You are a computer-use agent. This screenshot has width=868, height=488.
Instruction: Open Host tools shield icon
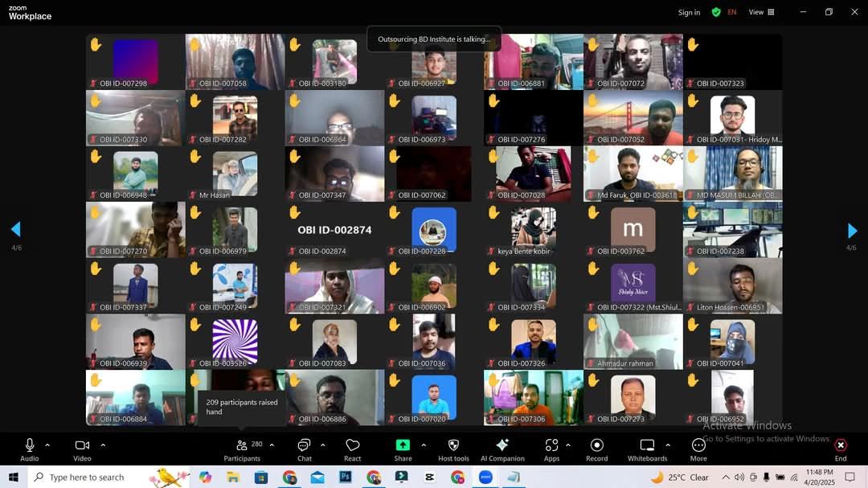point(453,449)
